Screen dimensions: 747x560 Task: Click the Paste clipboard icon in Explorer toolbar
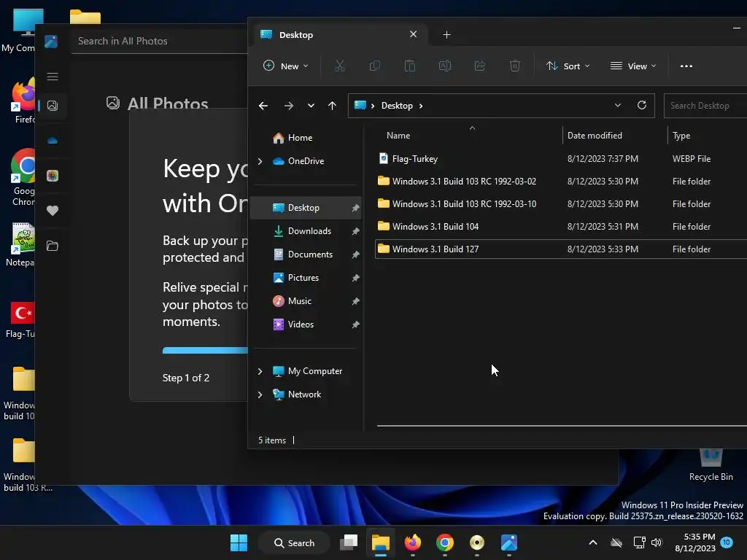pyautogui.click(x=410, y=66)
